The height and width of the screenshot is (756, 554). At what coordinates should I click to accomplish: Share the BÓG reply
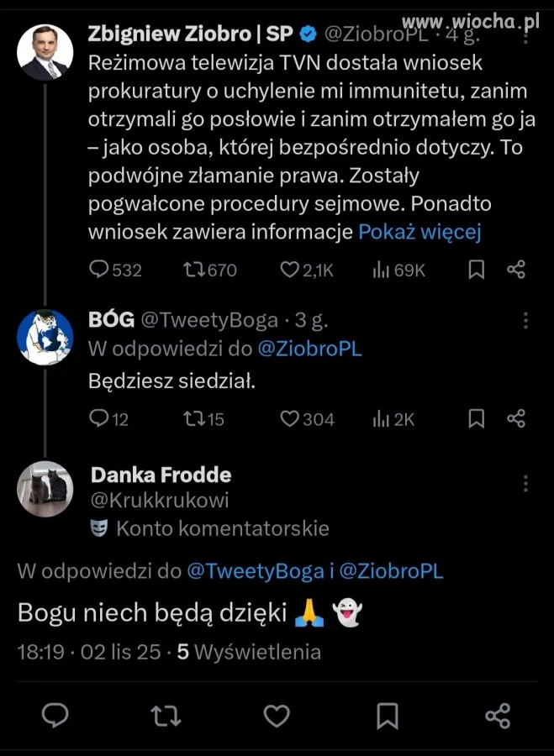point(516,418)
